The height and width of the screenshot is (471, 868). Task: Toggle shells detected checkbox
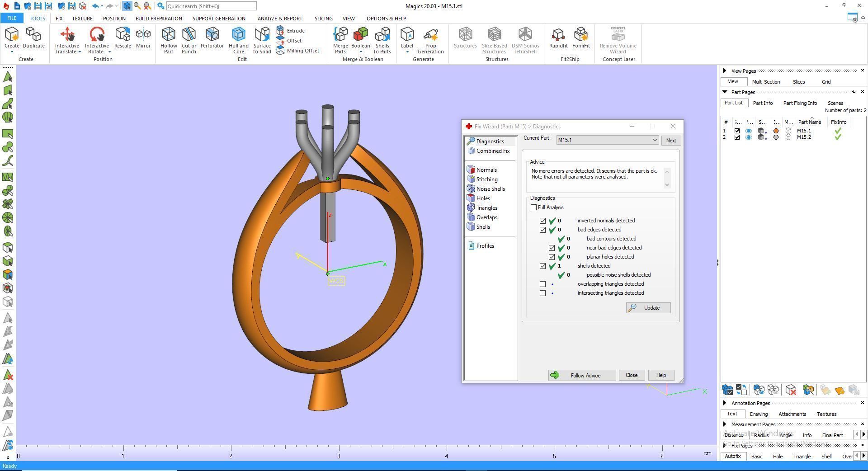[x=542, y=266]
